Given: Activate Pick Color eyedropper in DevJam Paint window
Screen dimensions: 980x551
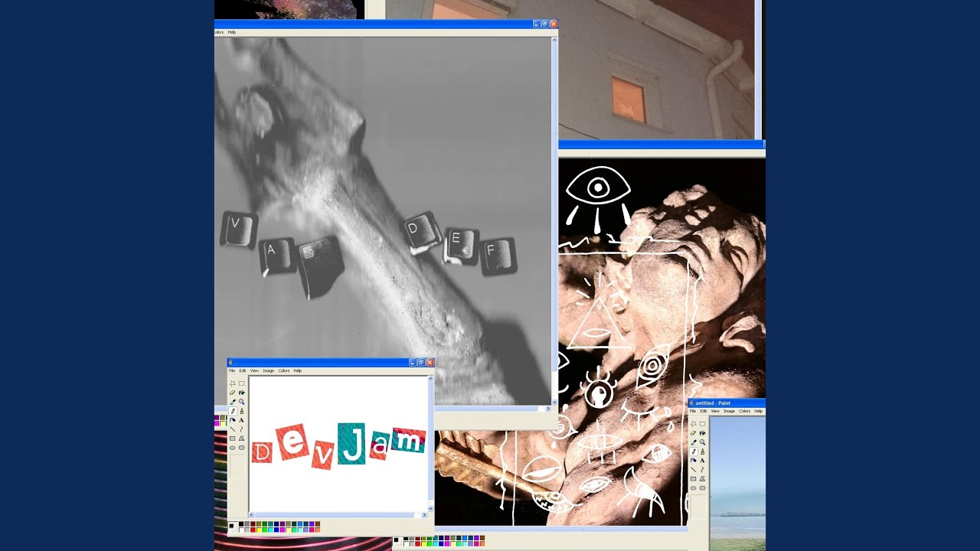Looking at the screenshot, I should tap(233, 402).
